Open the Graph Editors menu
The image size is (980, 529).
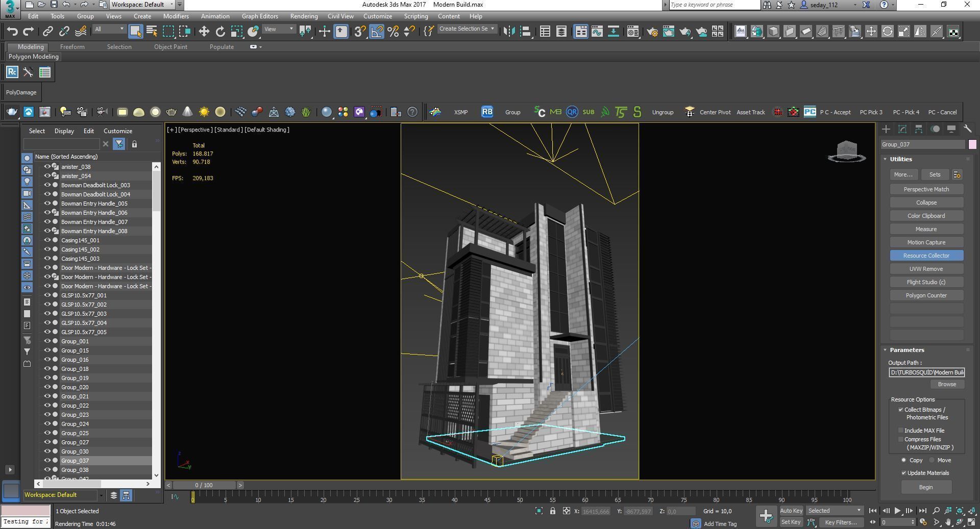pos(260,16)
